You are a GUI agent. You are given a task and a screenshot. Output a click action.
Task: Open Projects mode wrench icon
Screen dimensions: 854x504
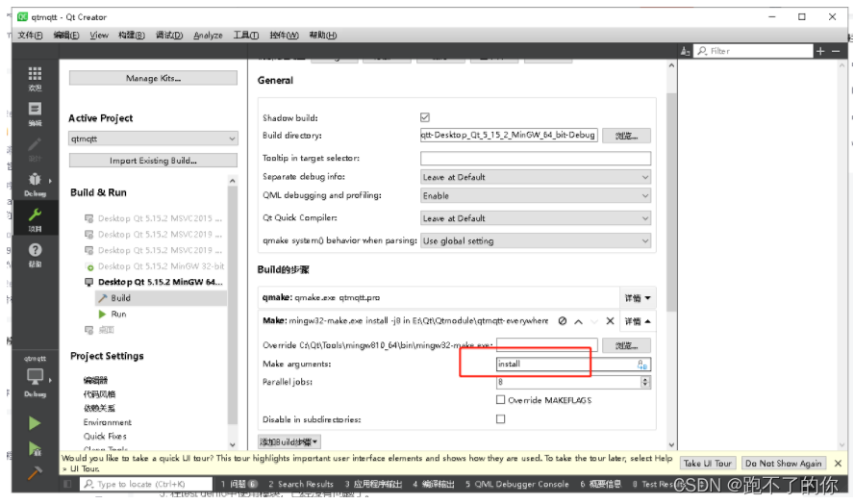(35, 219)
